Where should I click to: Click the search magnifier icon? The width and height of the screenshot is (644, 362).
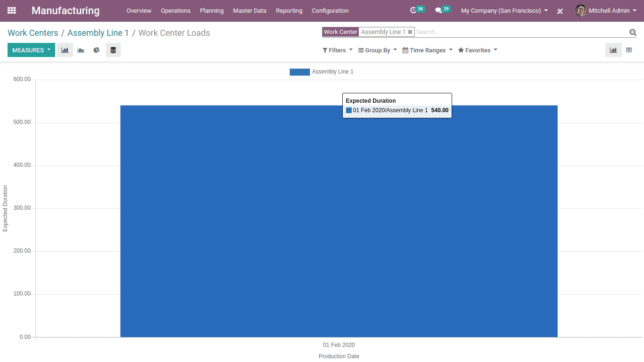(x=633, y=32)
